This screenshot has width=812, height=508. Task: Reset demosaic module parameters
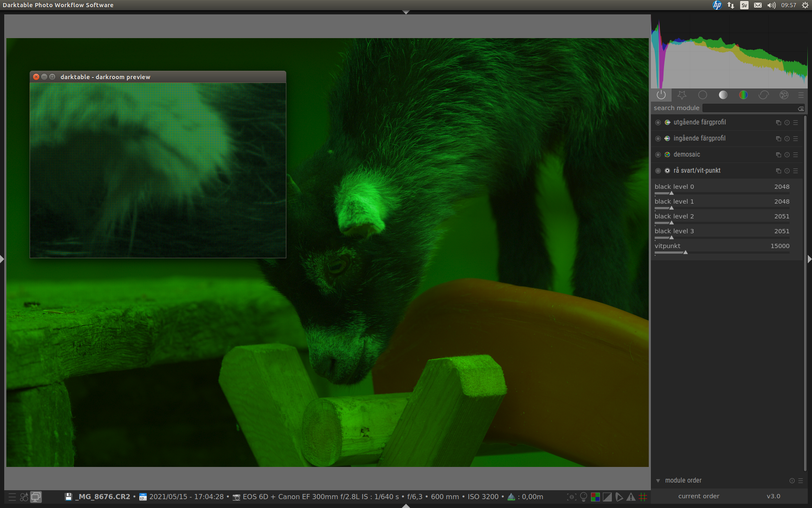point(787,155)
